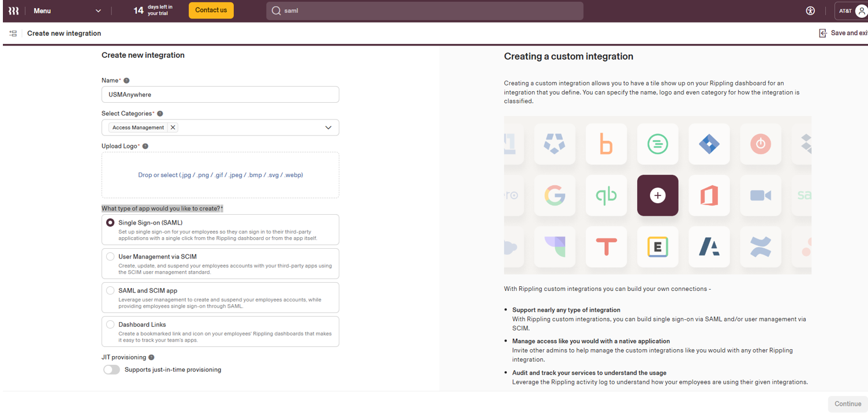Enable Supports just-in-time provisioning toggle

tap(111, 370)
